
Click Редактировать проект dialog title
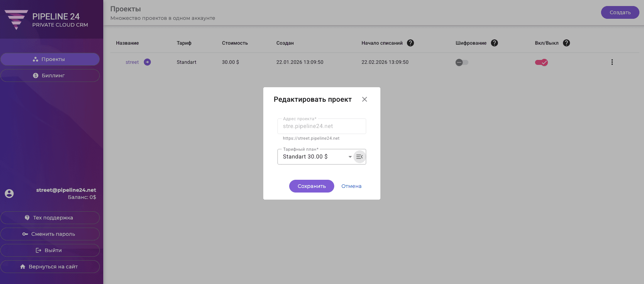pos(313,99)
